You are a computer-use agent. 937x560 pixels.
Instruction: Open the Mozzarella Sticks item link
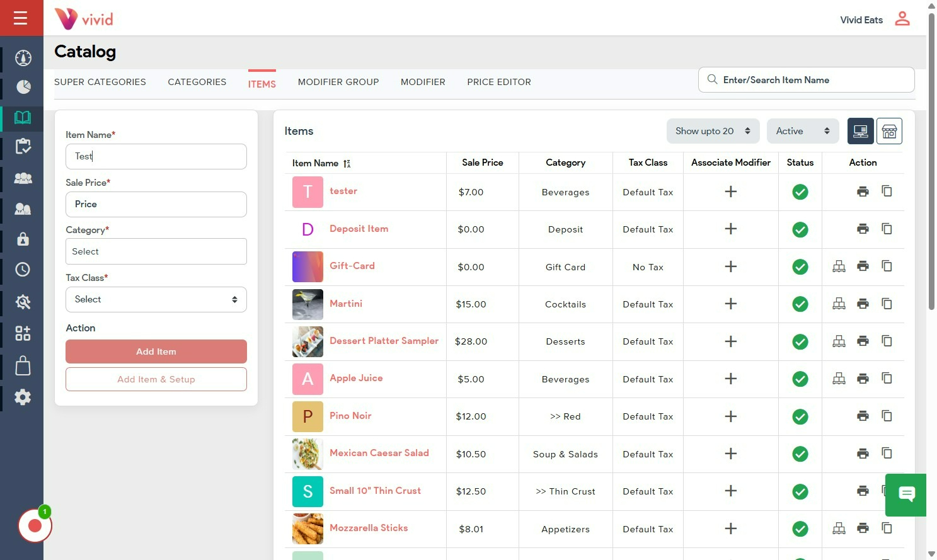click(369, 528)
